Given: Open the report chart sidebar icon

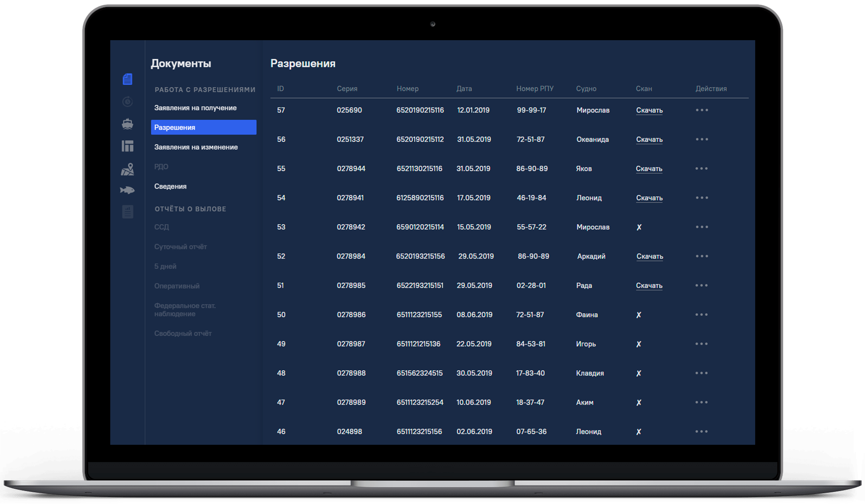Looking at the screenshot, I should [x=127, y=212].
